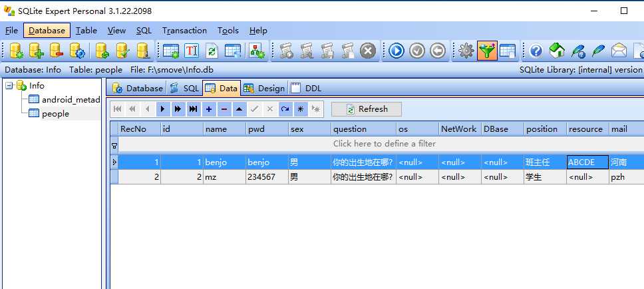The width and height of the screenshot is (644, 289).
Task: Open Options via the grey gear icon
Action: [466, 51]
